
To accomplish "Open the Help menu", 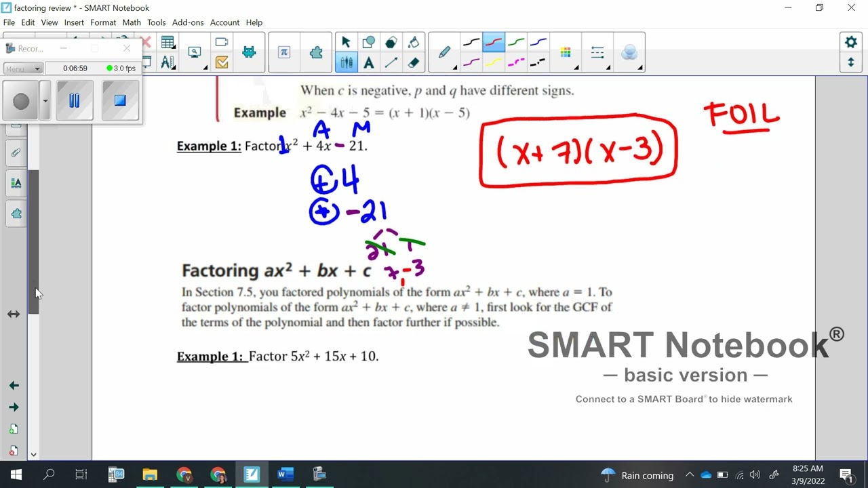I will (x=254, y=22).
